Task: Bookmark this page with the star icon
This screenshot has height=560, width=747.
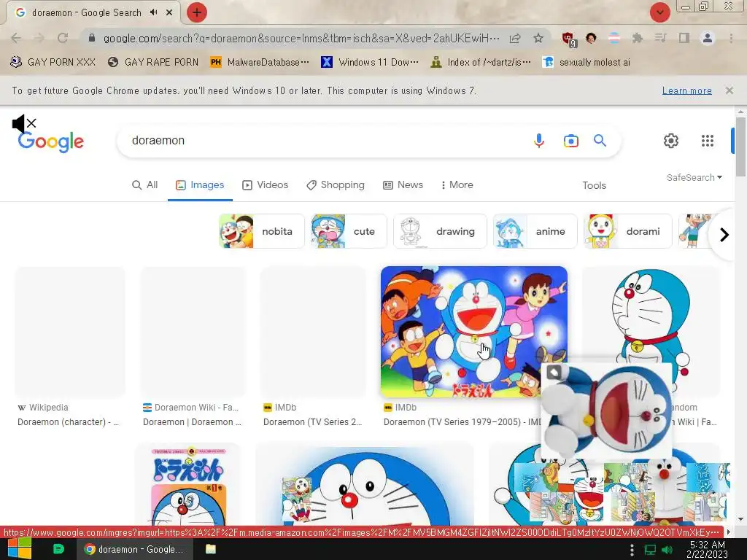Action: [x=538, y=38]
